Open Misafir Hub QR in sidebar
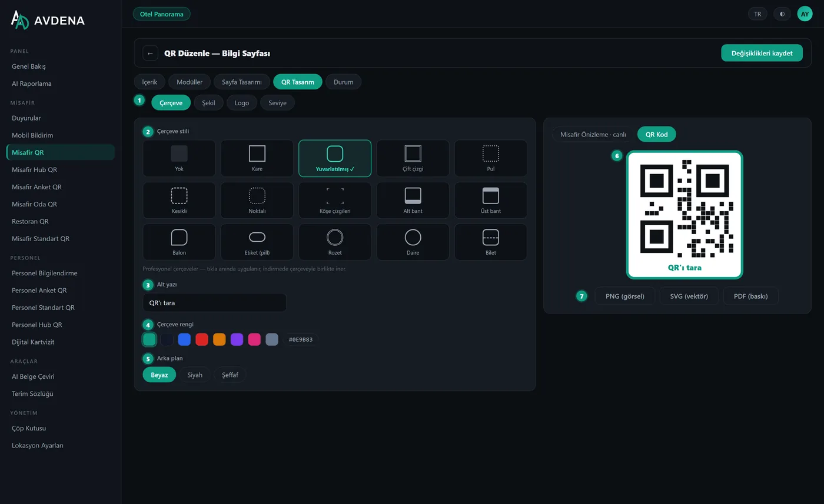 pos(61,170)
